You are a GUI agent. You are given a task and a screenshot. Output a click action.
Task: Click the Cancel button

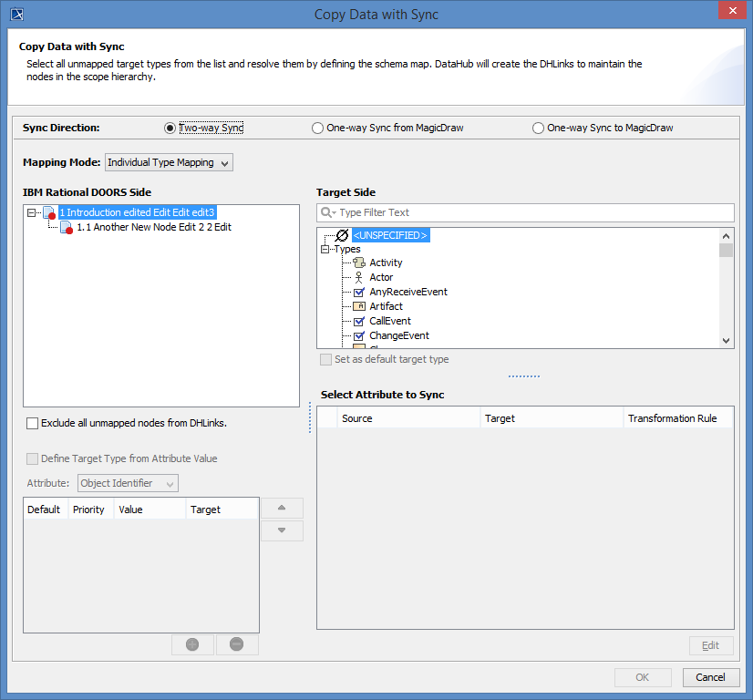(711, 677)
